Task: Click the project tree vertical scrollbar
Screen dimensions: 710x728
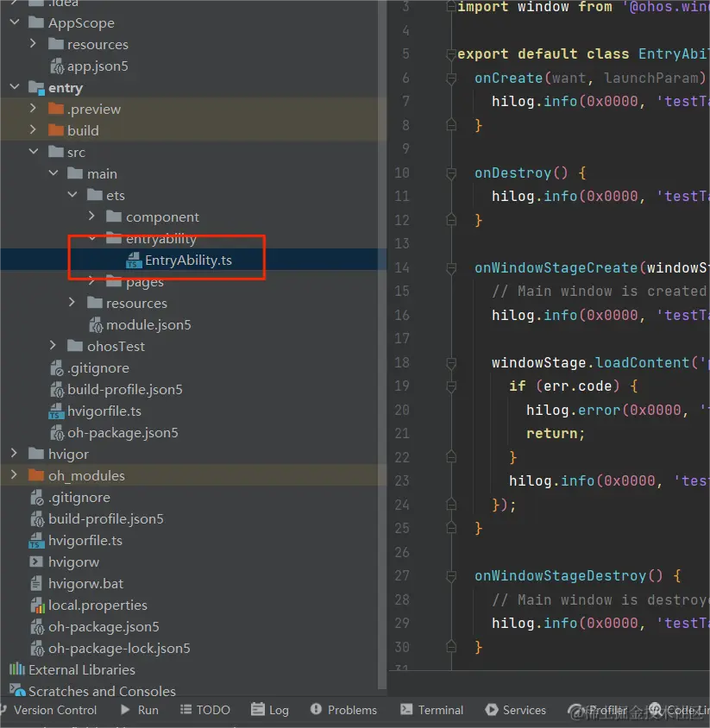Action: click(x=381, y=343)
